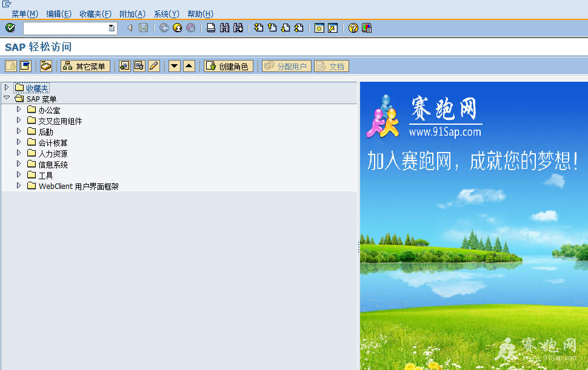
Task: Open the 编辑(E) menu
Action: [x=59, y=14]
